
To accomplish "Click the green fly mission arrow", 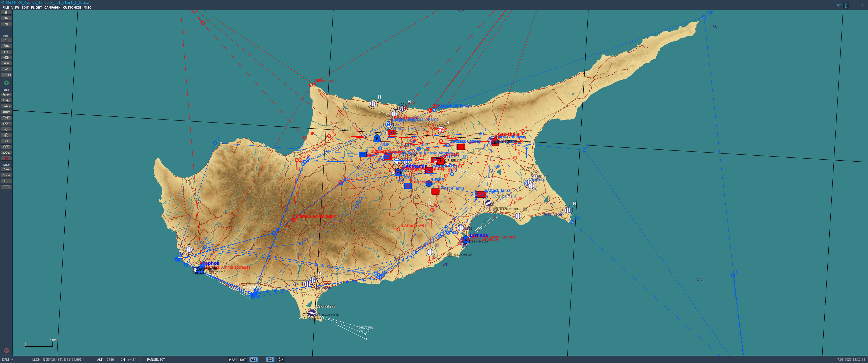I will pyautogui.click(x=6, y=83).
